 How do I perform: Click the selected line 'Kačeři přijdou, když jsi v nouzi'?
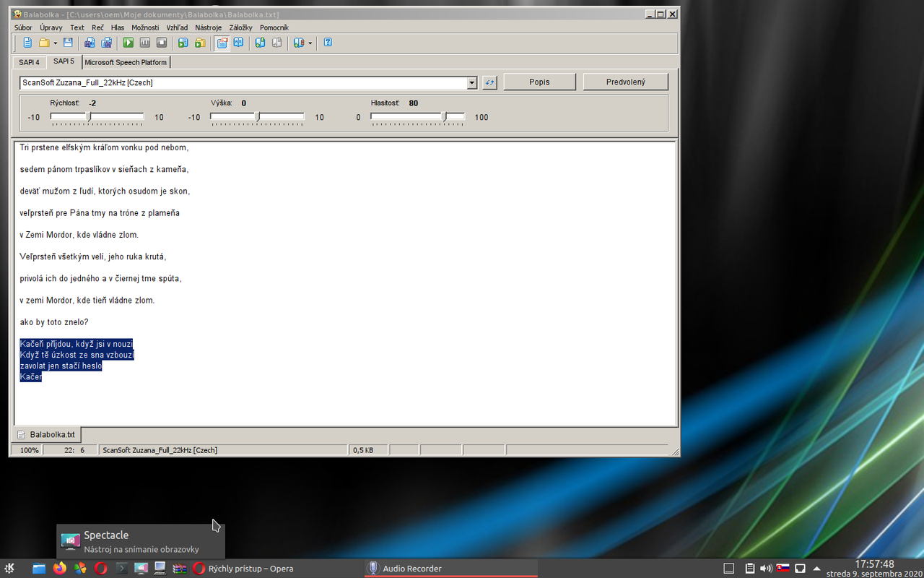pyautogui.click(x=77, y=344)
